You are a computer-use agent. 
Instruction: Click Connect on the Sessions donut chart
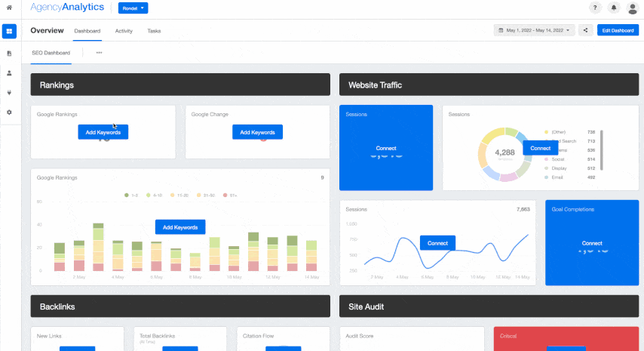click(x=541, y=149)
